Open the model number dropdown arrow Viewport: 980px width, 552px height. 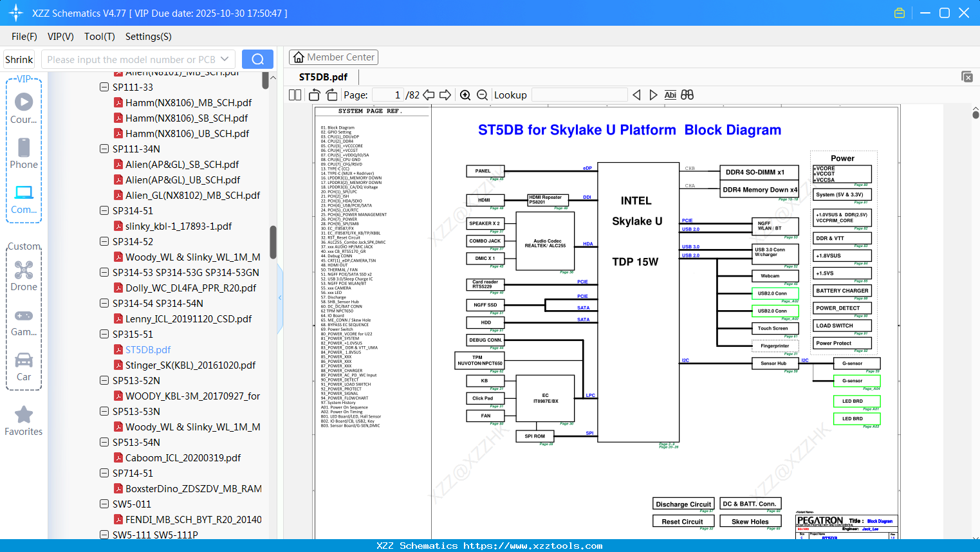[225, 59]
